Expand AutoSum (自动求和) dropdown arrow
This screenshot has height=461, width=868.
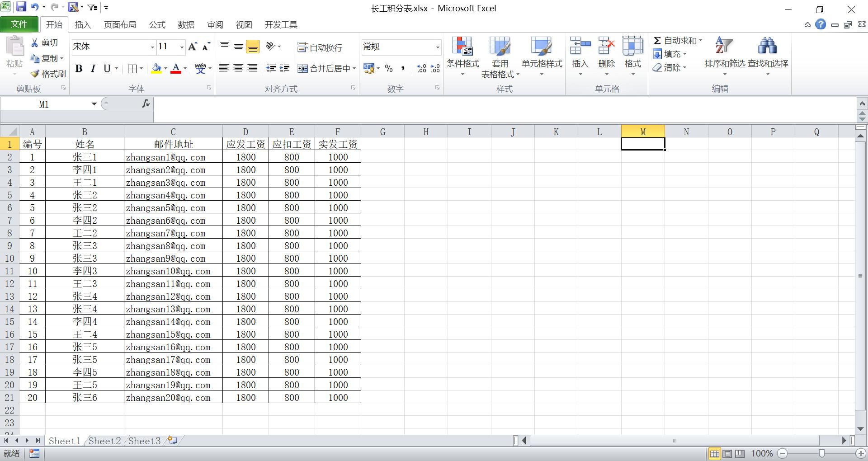click(x=700, y=41)
